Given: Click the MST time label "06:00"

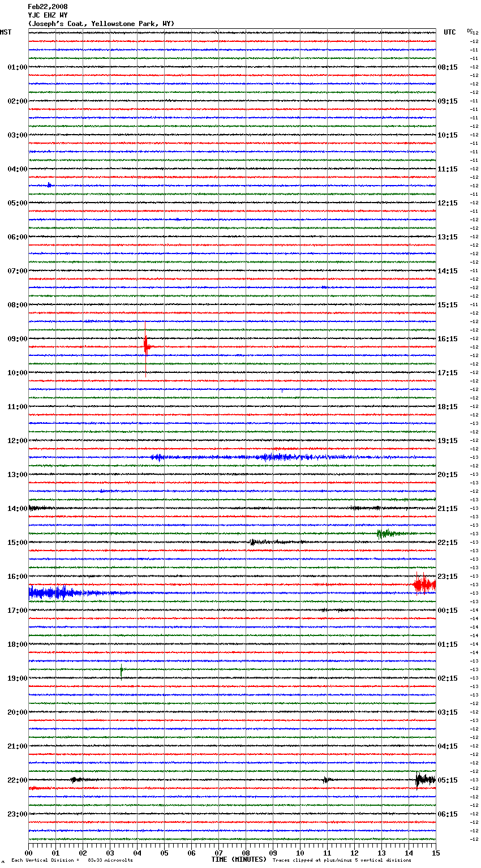Looking at the screenshot, I should [x=18, y=237].
